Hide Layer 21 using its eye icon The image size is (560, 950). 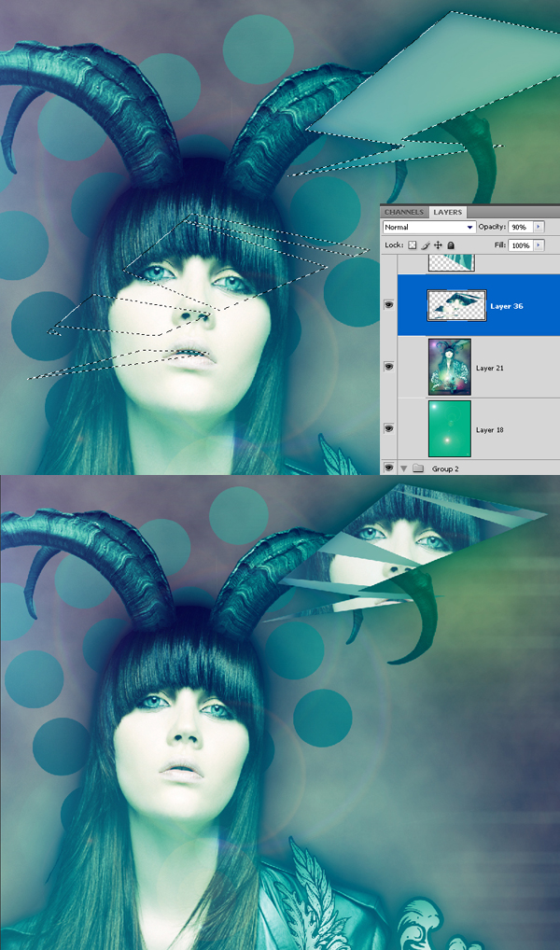pyautogui.click(x=389, y=367)
